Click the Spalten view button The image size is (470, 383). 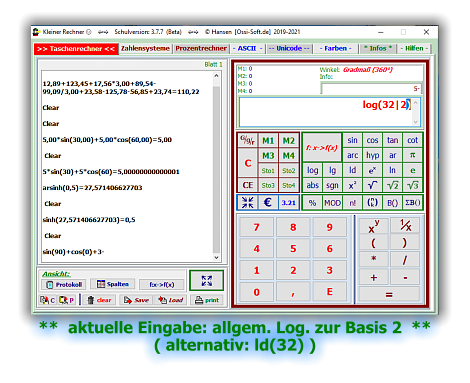113,284
